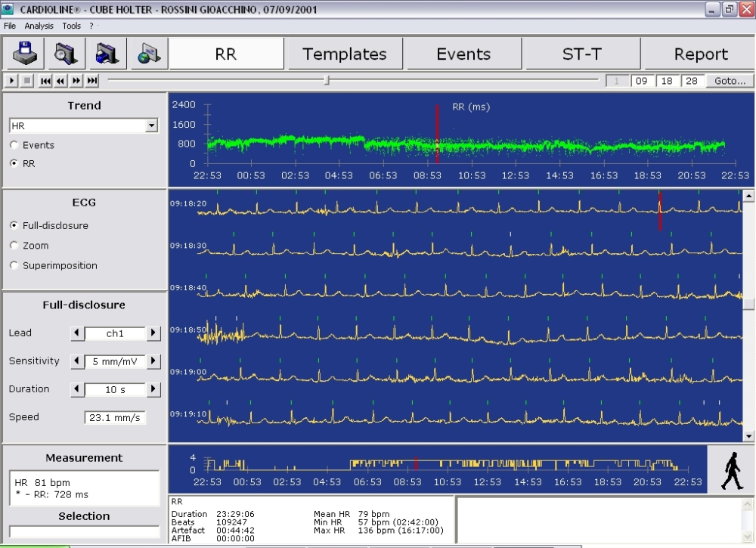Screen dimensions: 756x548
Task: Click the print folder toolbar icon
Action: [x=107, y=54]
